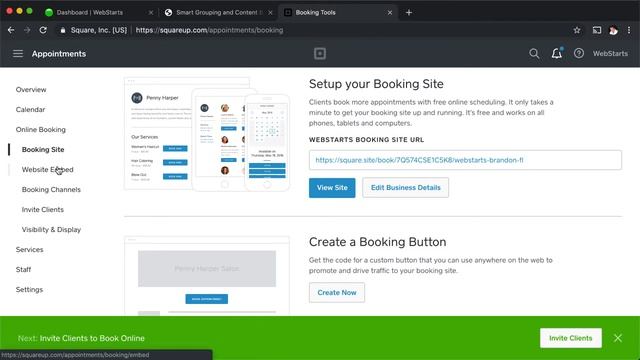The image size is (640, 360).
Task: Open Calendar in sidebar
Action: (x=30, y=109)
